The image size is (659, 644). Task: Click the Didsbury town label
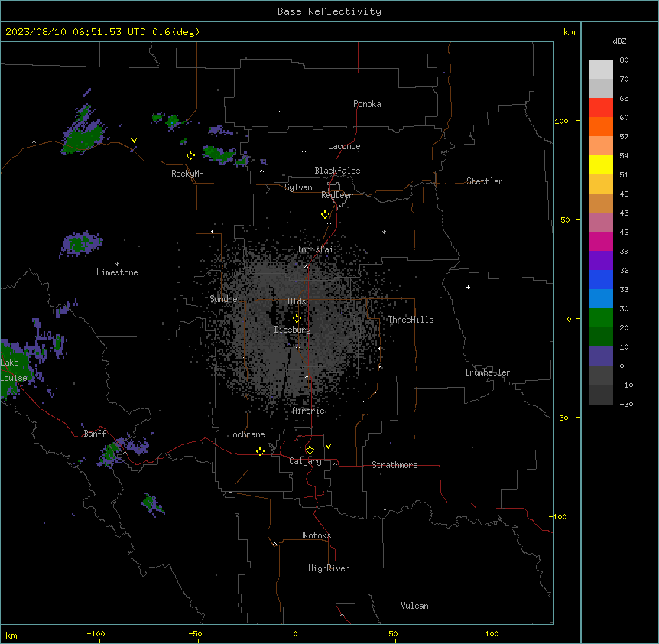pos(293,330)
